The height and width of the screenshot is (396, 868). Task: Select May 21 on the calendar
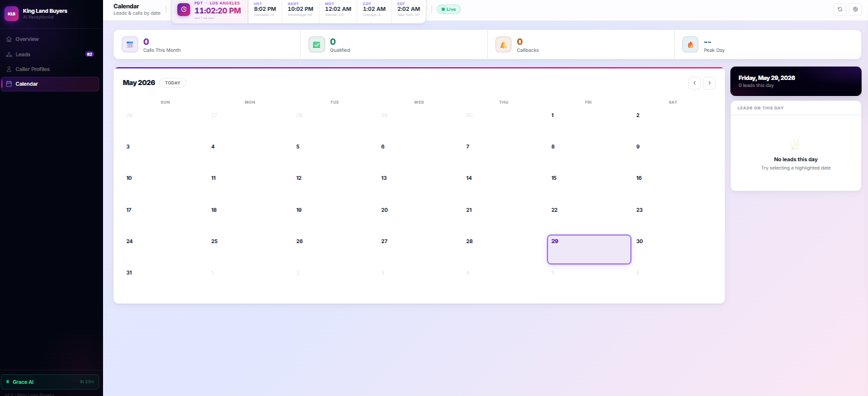(504, 218)
